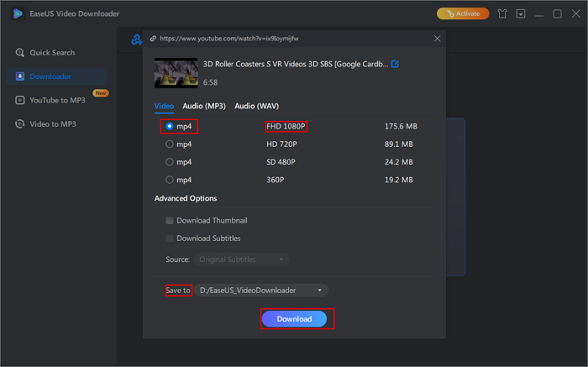Screen dimensions: 588x367
Task: Expand the Original Subtitles source dropdown
Action: (243, 260)
